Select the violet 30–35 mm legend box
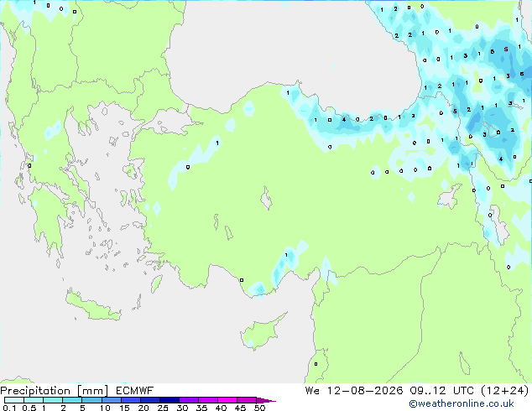Viewport: 532px width, 411px height. click(189, 400)
